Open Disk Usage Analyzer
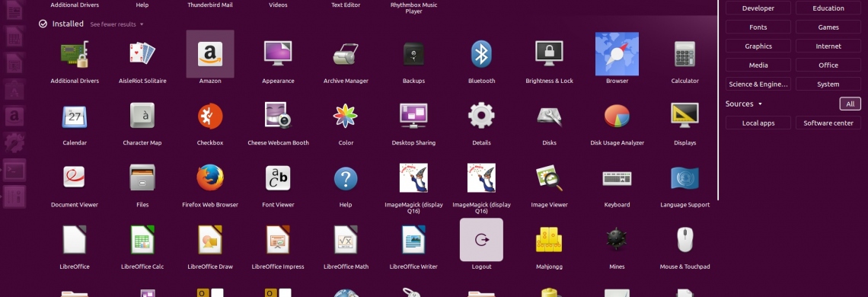The width and height of the screenshot is (868, 297). click(617, 117)
